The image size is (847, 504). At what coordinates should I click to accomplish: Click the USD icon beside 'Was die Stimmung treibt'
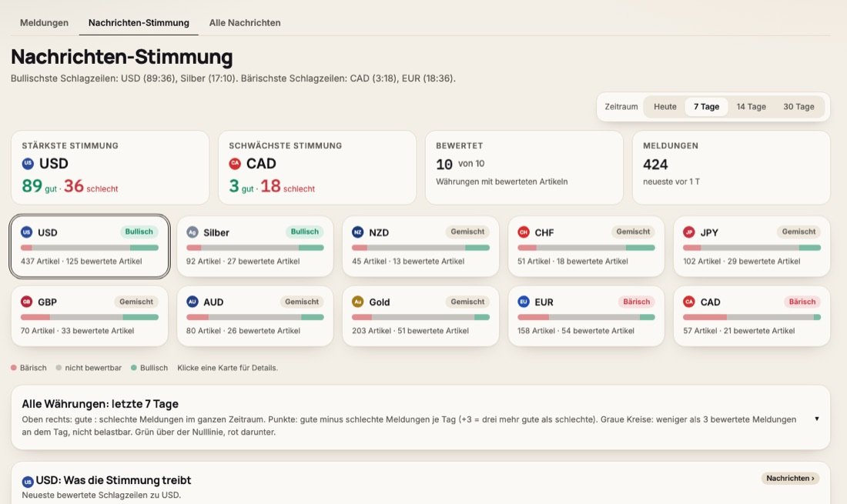tap(28, 482)
